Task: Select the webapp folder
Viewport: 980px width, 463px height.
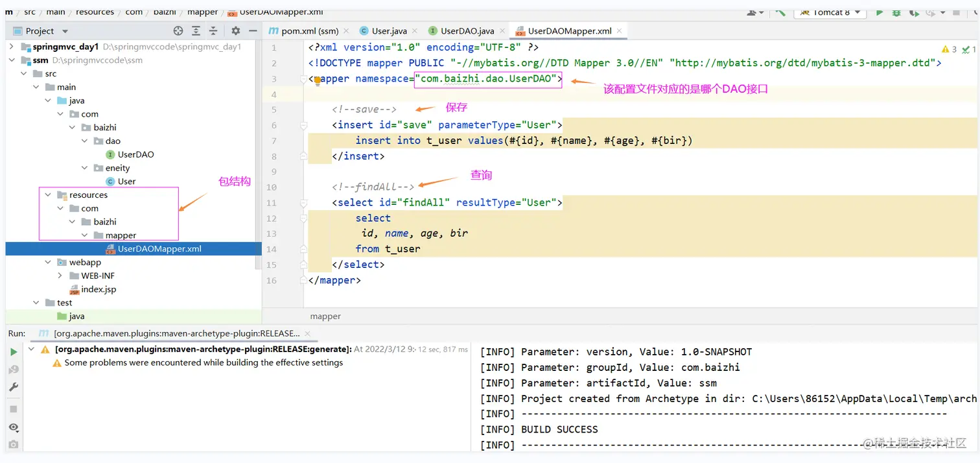Action: pyautogui.click(x=85, y=263)
